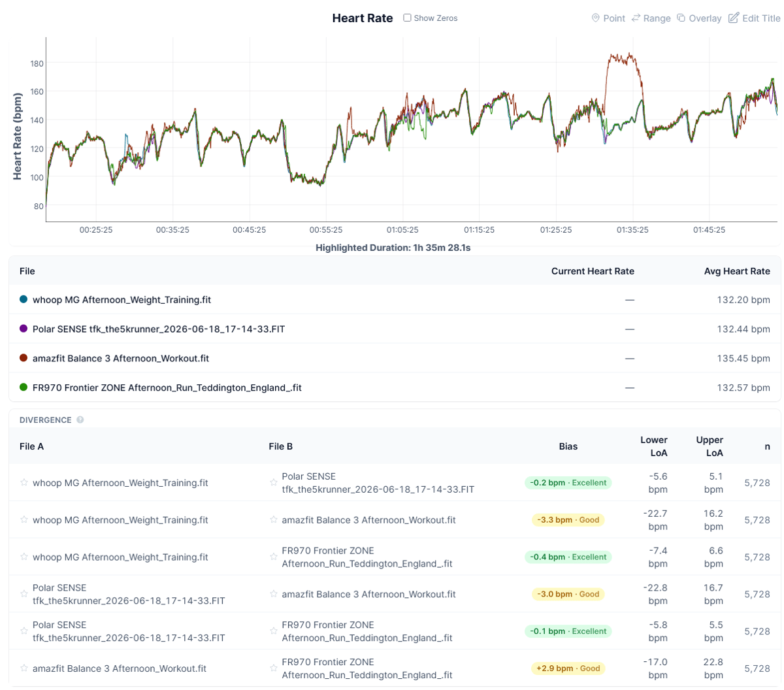Click Edit Title

click(755, 18)
